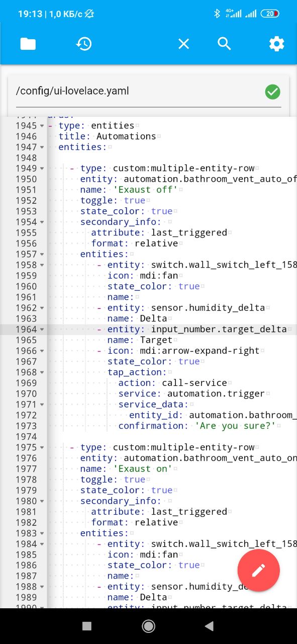Collapse the fold at line 1966
Image resolution: width=297 pixels, height=644 pixels.
click(42, 351)
